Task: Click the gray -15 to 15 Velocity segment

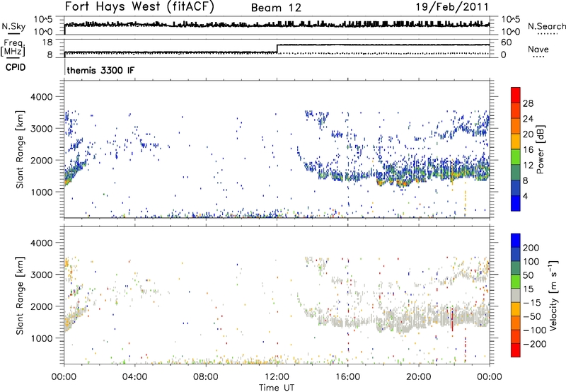Action: point(516,295)
